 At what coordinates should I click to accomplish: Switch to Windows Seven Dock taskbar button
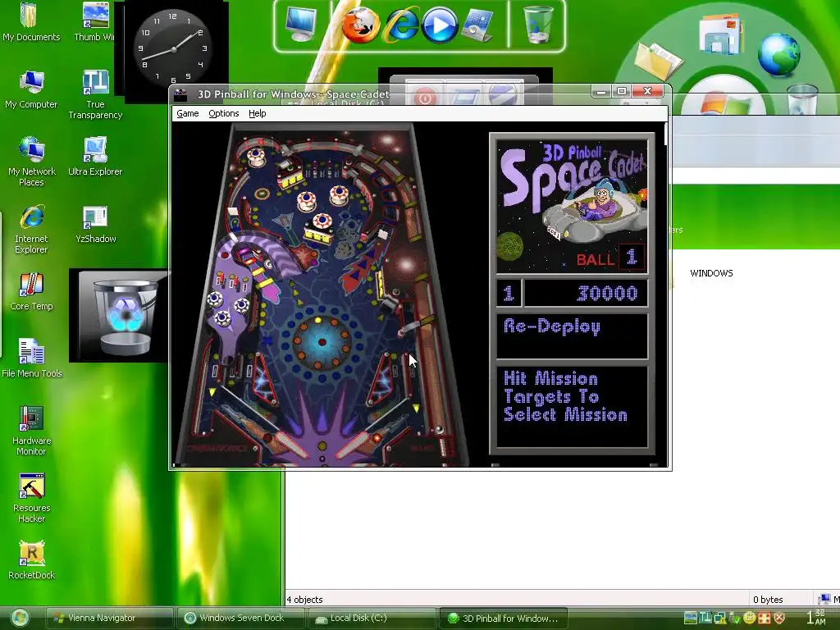pos(240,618)
